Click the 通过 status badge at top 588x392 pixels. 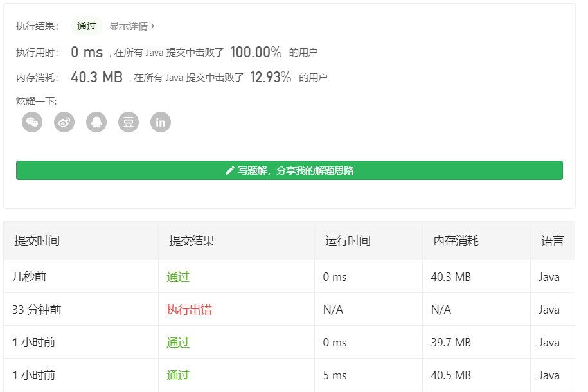pyautogui.click(x=87, y=26)
